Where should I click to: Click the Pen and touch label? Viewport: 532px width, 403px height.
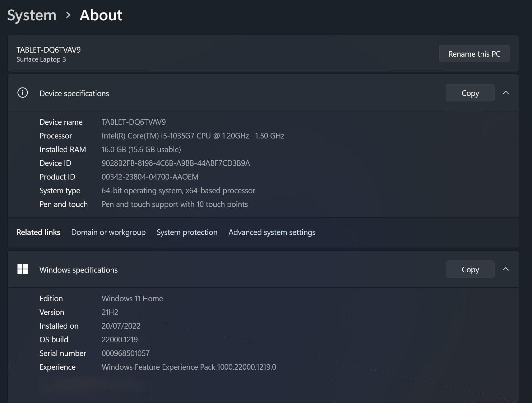(x=63, y=204)
